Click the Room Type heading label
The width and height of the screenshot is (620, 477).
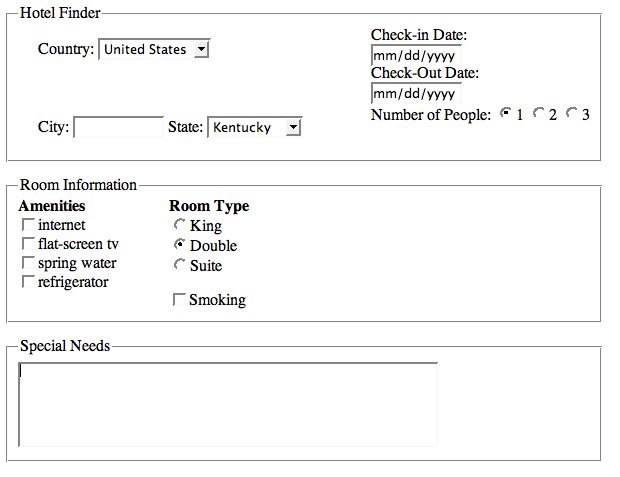(209, 206)
